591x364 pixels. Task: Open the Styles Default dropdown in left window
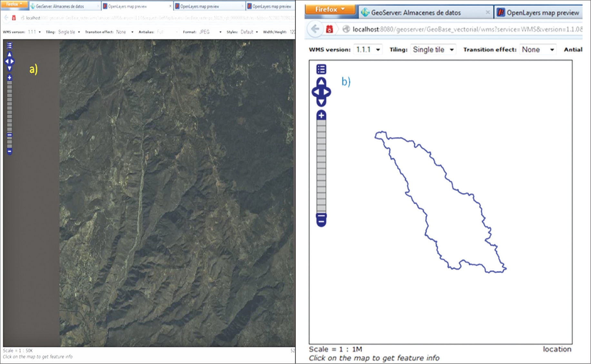[249, 32]
